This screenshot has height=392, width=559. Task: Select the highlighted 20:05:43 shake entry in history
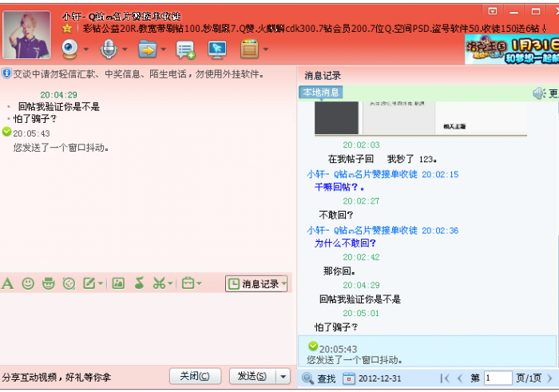click(427, 351)
